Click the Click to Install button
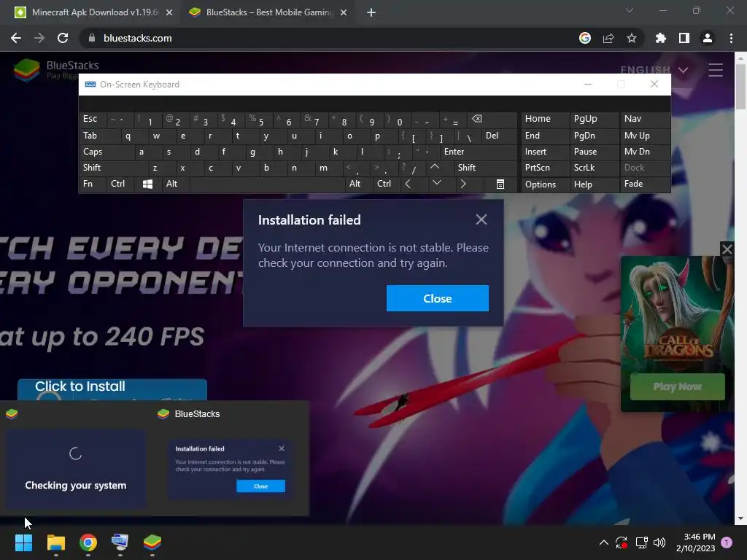 pyautogui.click(x=112, y=389)
